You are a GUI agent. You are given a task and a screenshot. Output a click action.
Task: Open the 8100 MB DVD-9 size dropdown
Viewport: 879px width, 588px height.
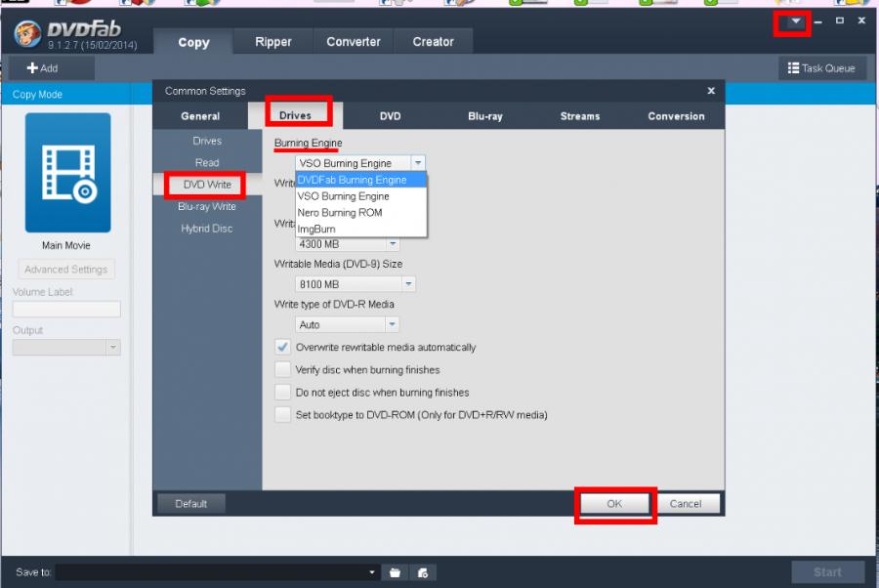coord(408,284)
